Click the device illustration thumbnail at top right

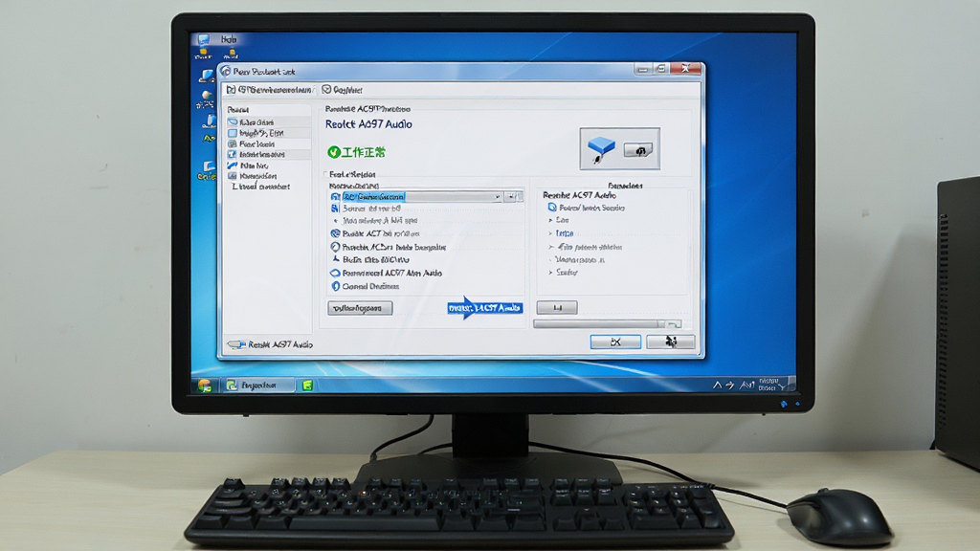click(619, 148)
